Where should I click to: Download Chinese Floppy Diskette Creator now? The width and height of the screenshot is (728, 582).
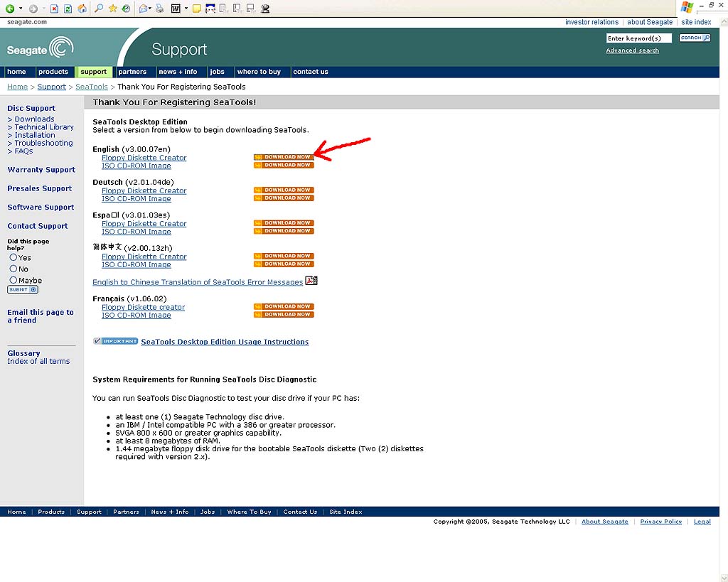(x=284, y=256)
